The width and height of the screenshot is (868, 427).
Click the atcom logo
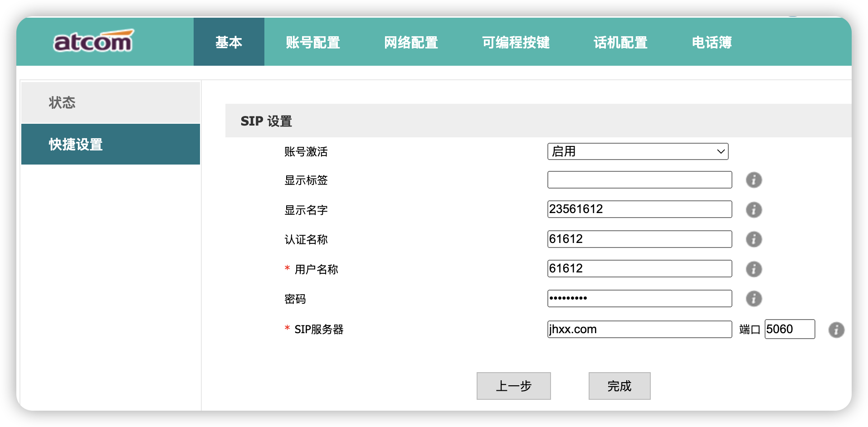93,41
